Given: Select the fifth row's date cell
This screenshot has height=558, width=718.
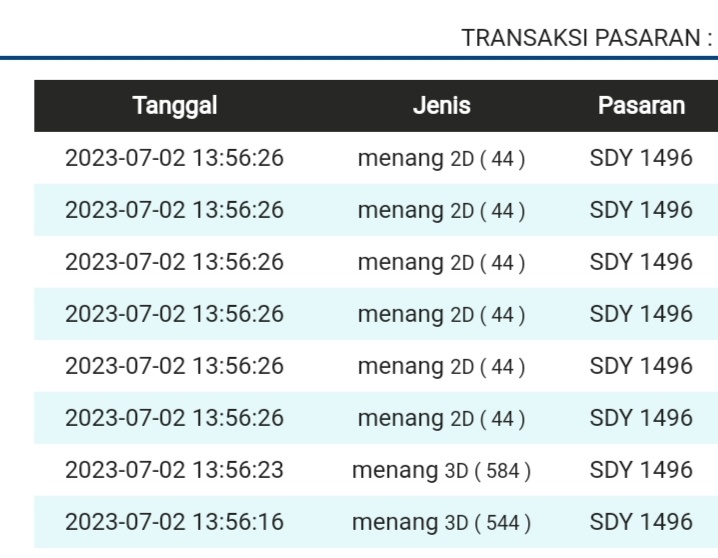Looking at the screenshot, I should 175,366.
